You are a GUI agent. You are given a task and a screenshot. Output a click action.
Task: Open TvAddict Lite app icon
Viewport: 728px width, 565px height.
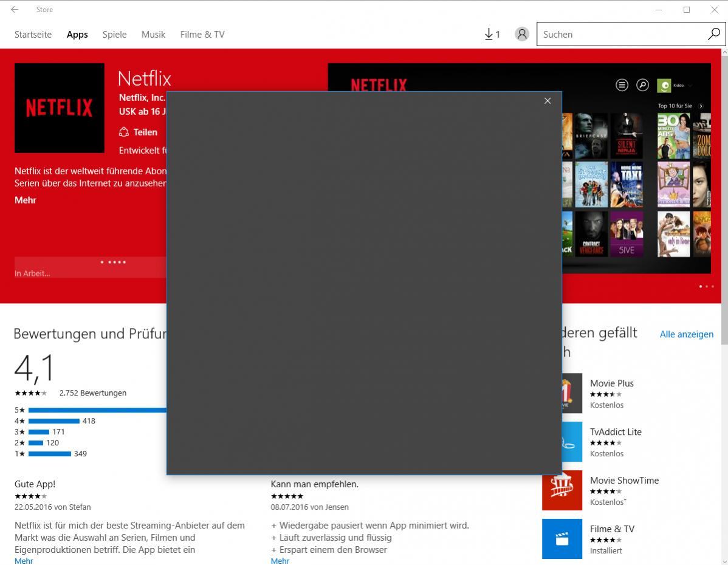pyautogui.click(x=572, y=442)
